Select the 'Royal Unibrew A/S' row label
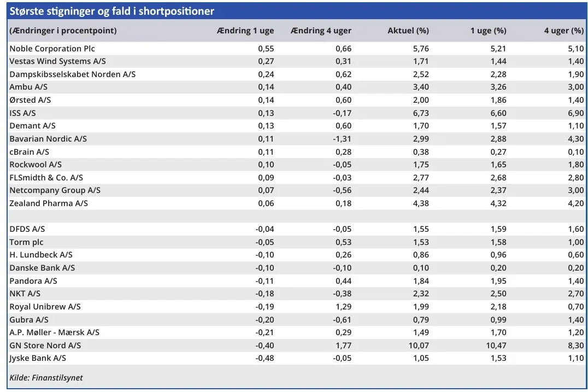This screenshot has height=392, width=588. (x=45, y=307)
